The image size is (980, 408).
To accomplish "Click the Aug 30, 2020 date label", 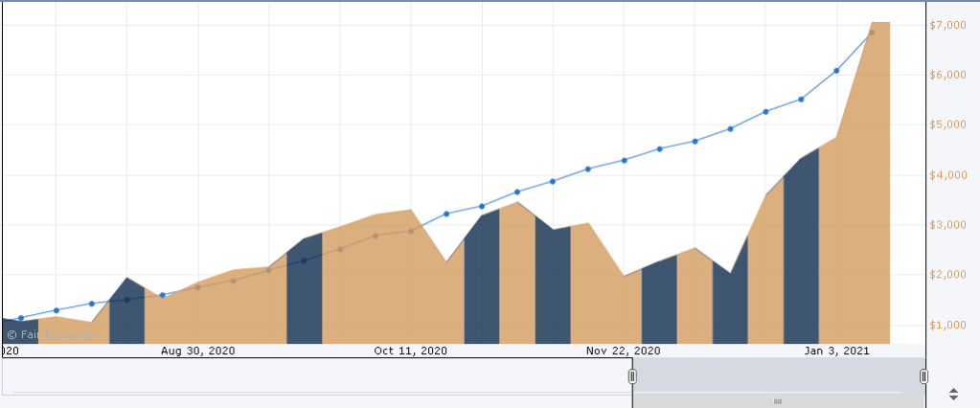I will [x=198, y=351].
